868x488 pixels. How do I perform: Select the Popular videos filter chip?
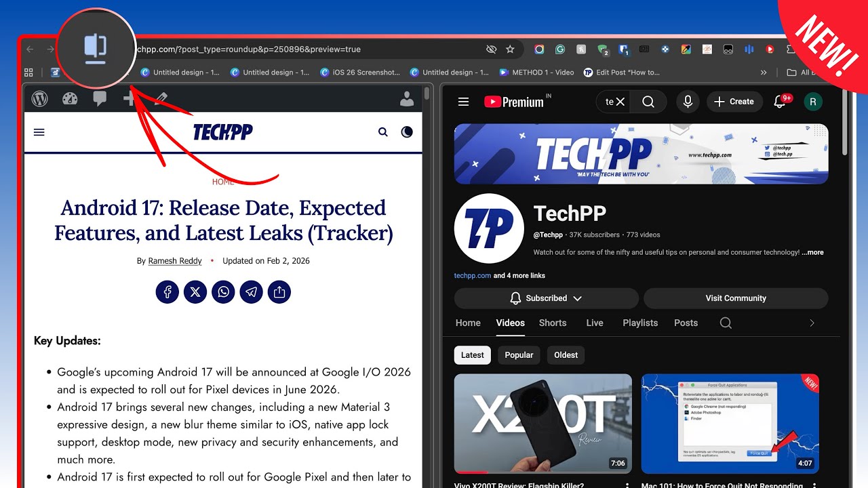tap(519, 355)
